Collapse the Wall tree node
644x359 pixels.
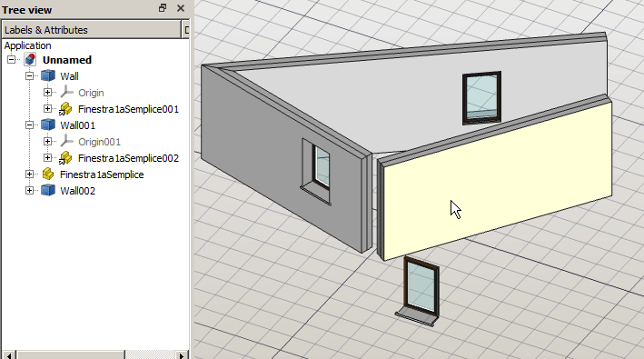pyautogui.click(x=30, y=76)
